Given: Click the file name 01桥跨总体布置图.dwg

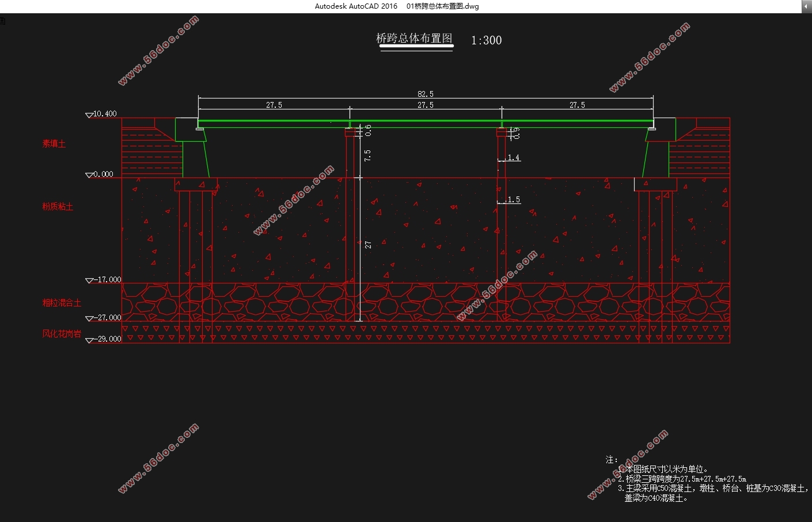Looking at the screenshot, I should coord(443,6).
